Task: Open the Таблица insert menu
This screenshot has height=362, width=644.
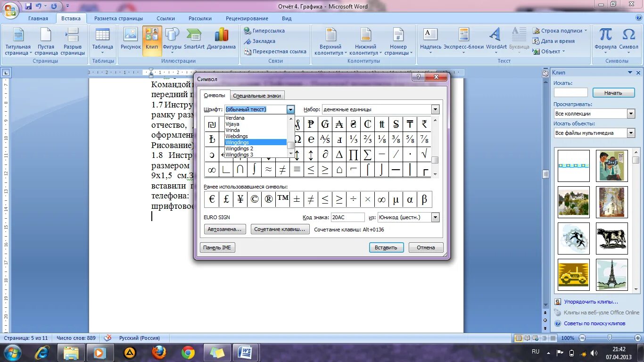Action: tap(102, 41)
